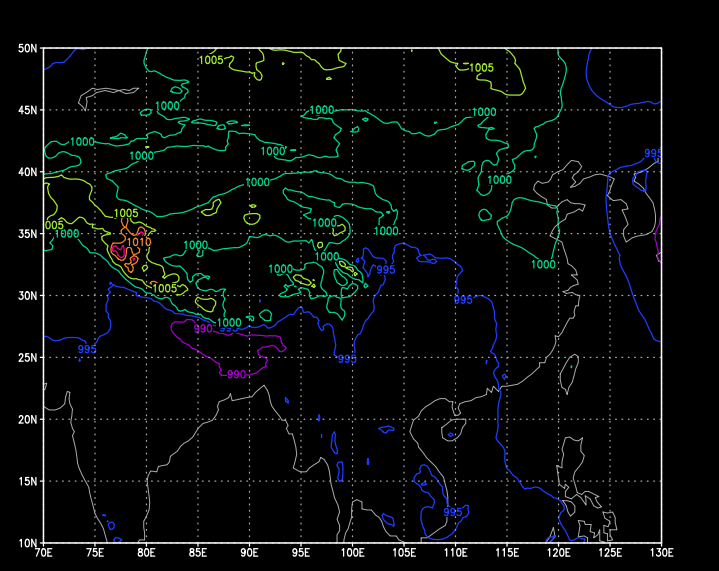Click the 15N latitude axis label
This screenshot has height=571, width=719.
pos(28,481)
